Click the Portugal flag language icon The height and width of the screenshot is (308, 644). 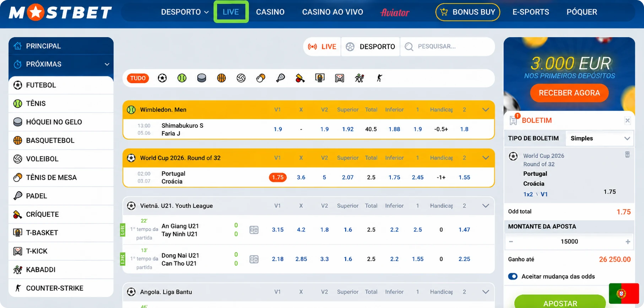tap(624, 293)
